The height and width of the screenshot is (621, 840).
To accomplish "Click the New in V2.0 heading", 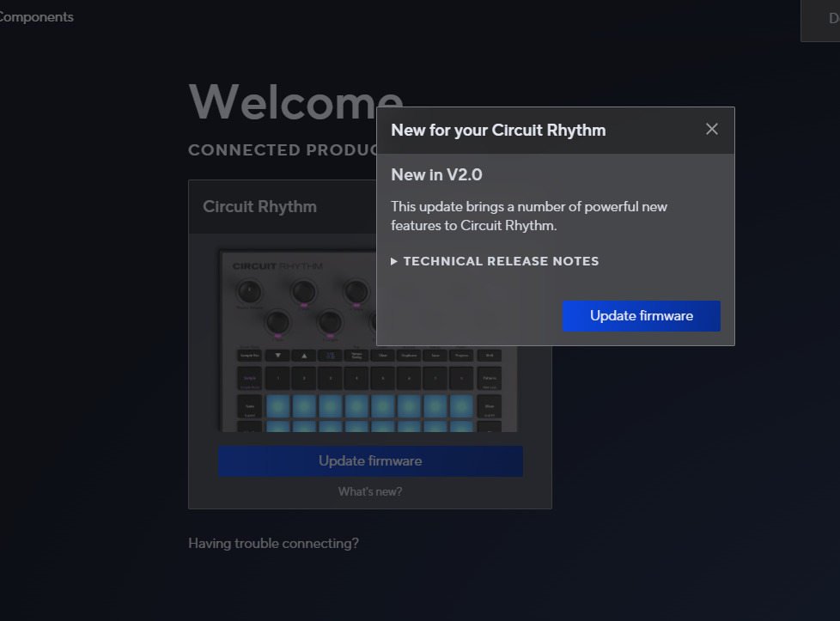I will [x=436, y=174].
